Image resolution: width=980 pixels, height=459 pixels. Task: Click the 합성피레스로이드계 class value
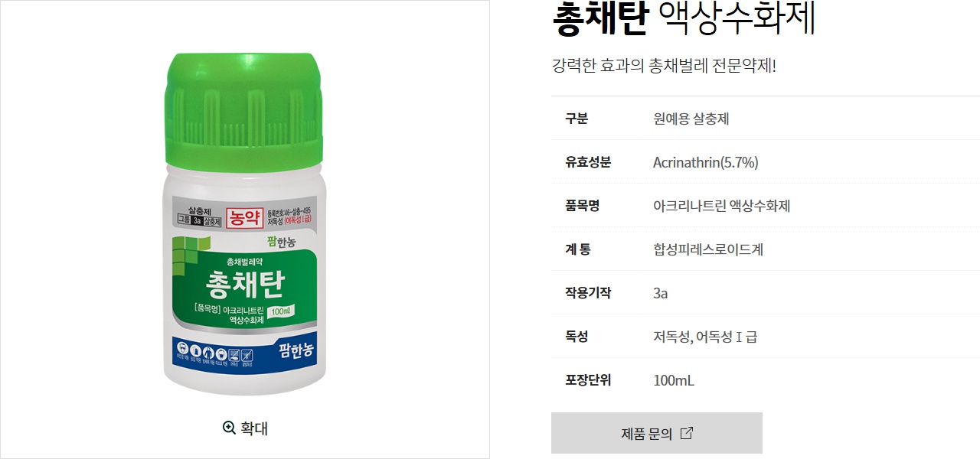click(x=708, y=249)
